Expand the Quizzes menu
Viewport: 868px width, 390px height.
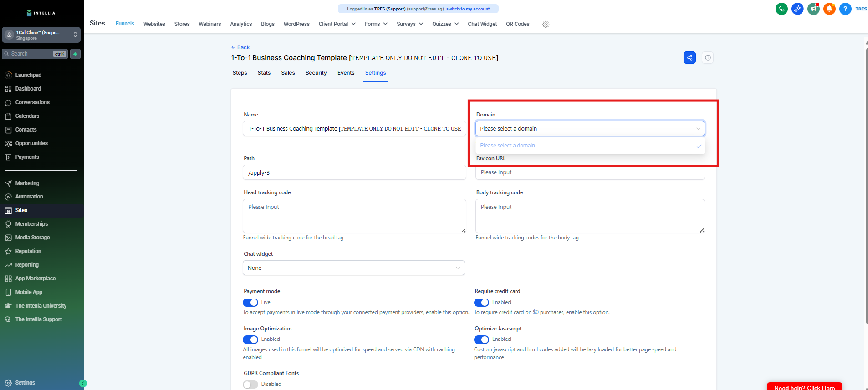[x=445, y=24]
